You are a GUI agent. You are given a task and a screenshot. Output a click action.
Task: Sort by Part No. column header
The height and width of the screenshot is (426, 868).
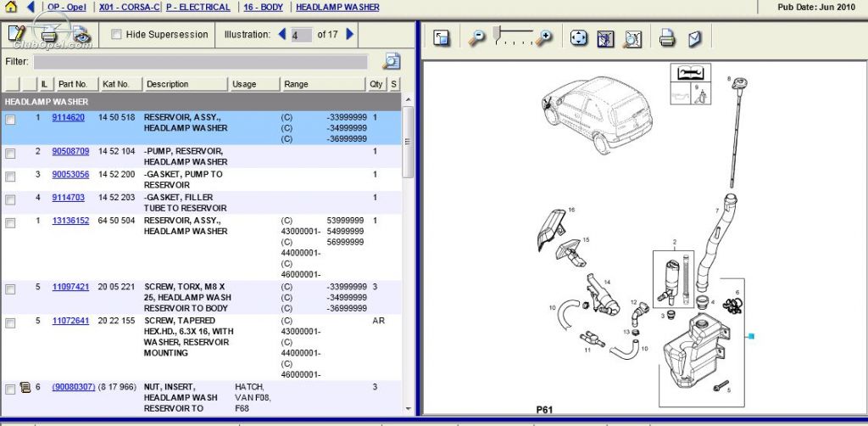click(x=76, y=84)
